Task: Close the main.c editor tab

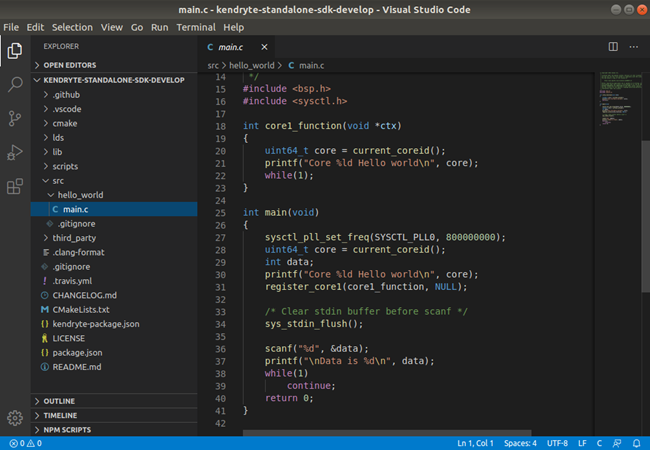Action: pyautogui.click(x=264, y=47)
